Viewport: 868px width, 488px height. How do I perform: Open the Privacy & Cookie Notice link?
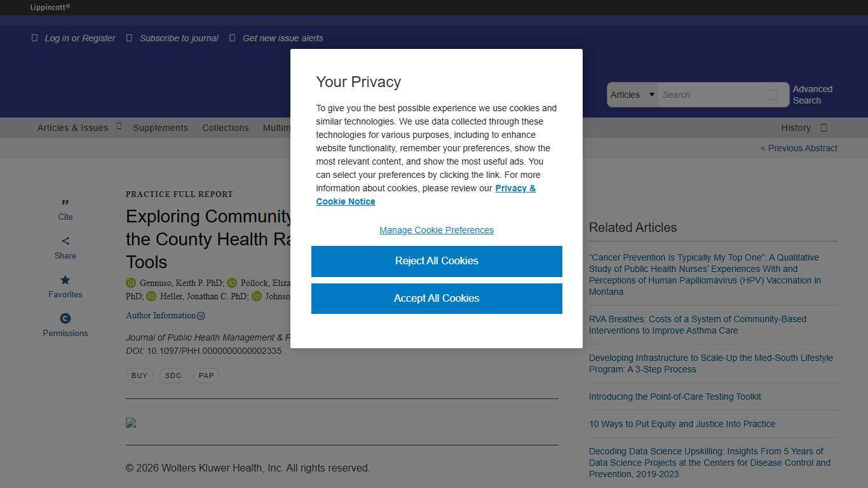515,189
